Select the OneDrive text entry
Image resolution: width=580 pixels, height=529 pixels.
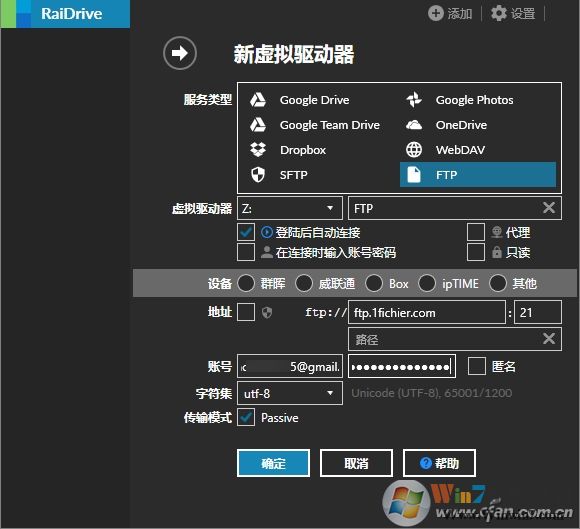[461, 125]
